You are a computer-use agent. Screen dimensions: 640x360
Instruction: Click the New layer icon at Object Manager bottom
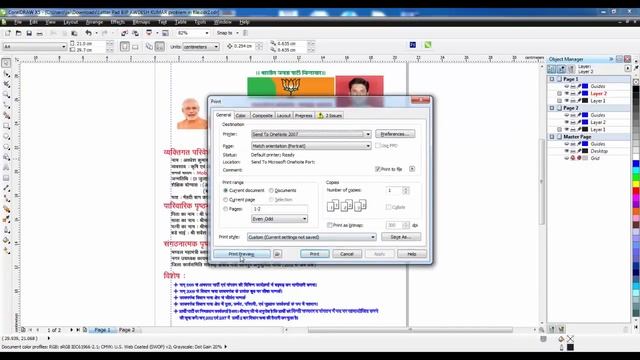pos(552,329)
